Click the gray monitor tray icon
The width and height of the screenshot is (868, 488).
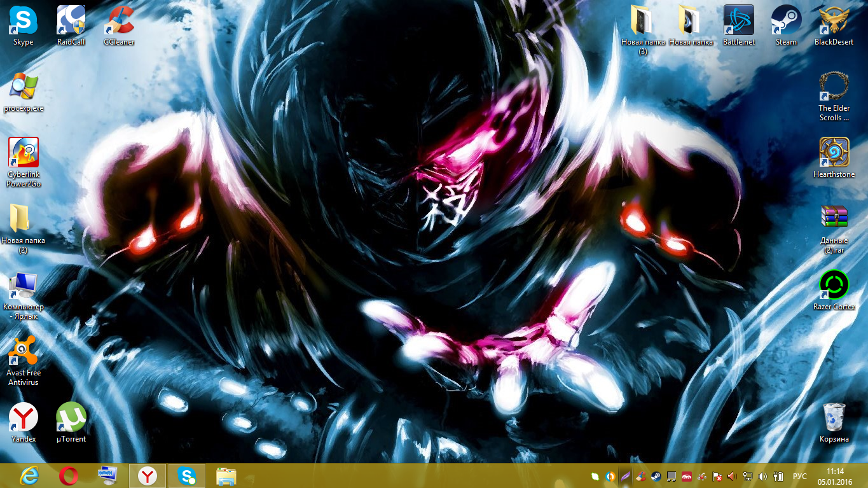coord(671,476)
